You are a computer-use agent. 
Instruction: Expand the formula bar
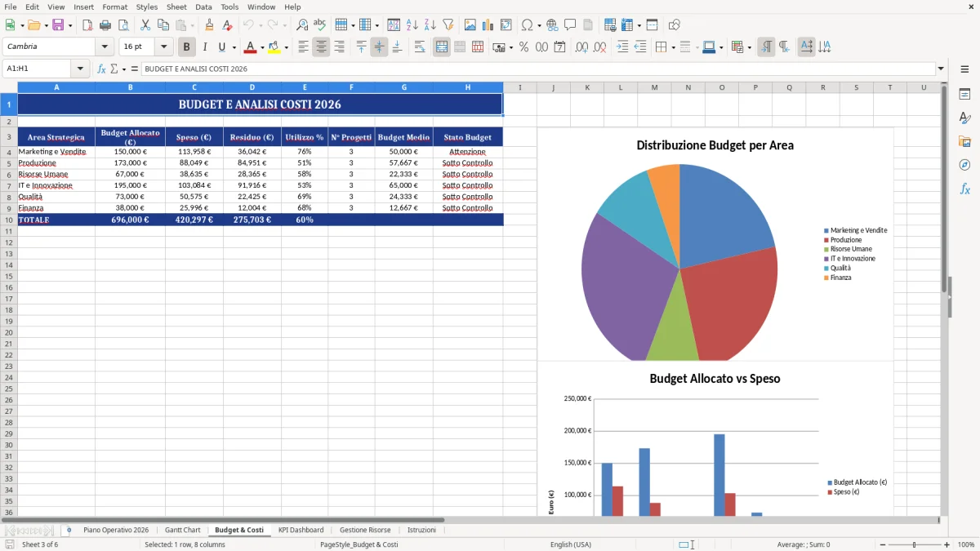[x=941, y=69]
